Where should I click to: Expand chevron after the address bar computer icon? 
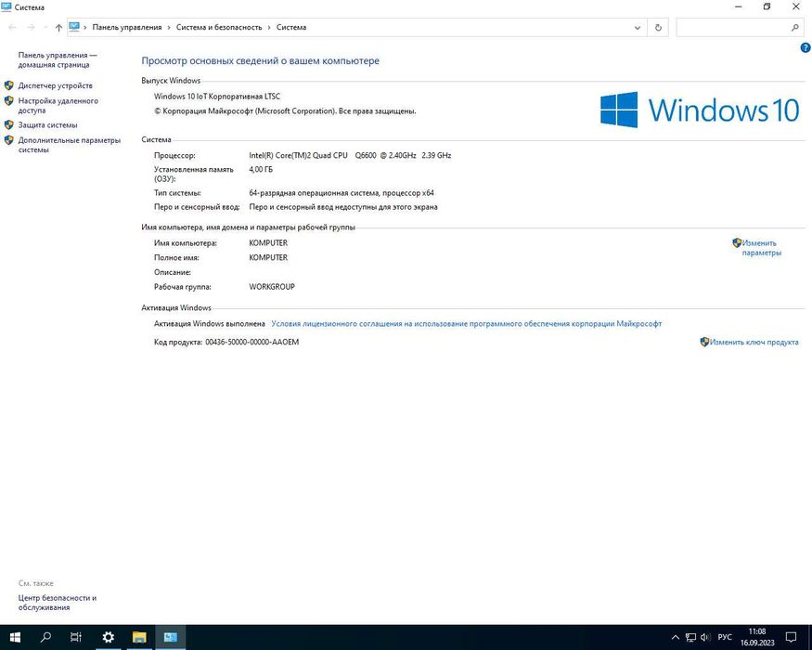(x=85, y=28)
